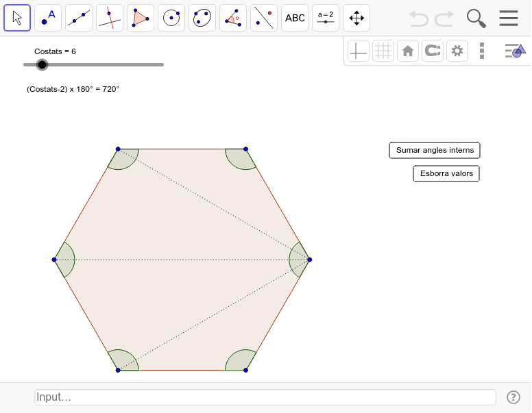532x413 pixels.
Task: Click the Input bar field
Action: pyautogui.click(x=265, y=397)
